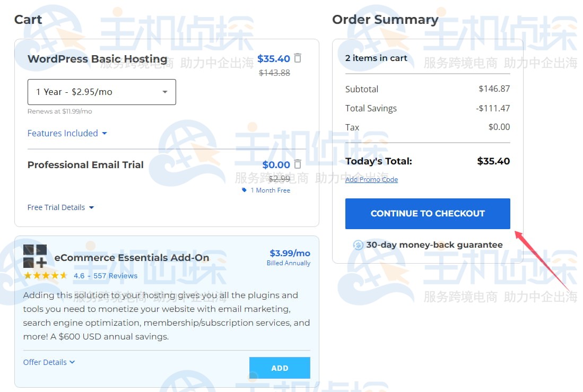Viewport: 583px width, 392px height.
Task: Click the chevron beside Offer Details
Action: point(72,362)
